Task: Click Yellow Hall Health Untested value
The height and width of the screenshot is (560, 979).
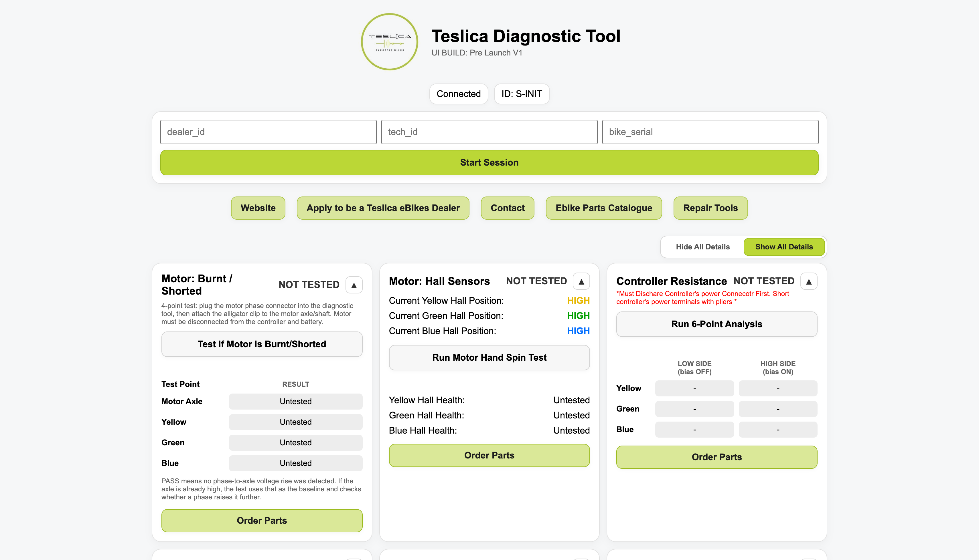Action: click(x=571, y=400)
